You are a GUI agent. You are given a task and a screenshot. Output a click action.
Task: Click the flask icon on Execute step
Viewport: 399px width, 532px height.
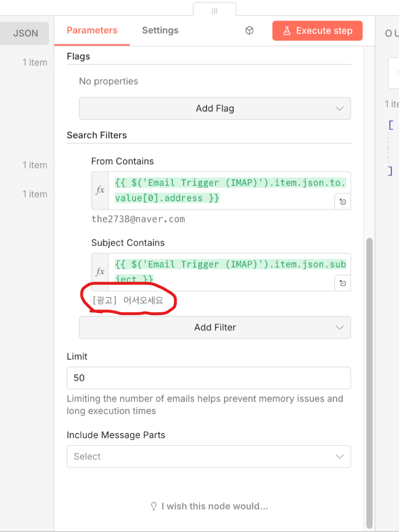[x=286, y=31]
